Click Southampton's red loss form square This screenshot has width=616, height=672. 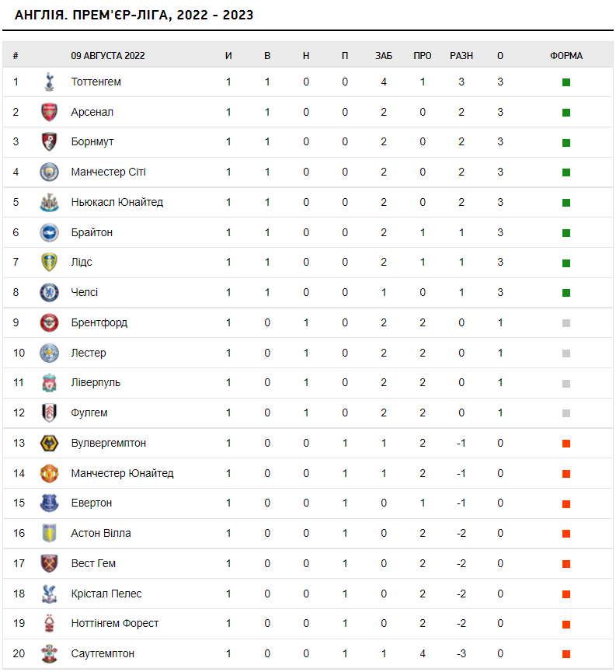click(566, 654)
